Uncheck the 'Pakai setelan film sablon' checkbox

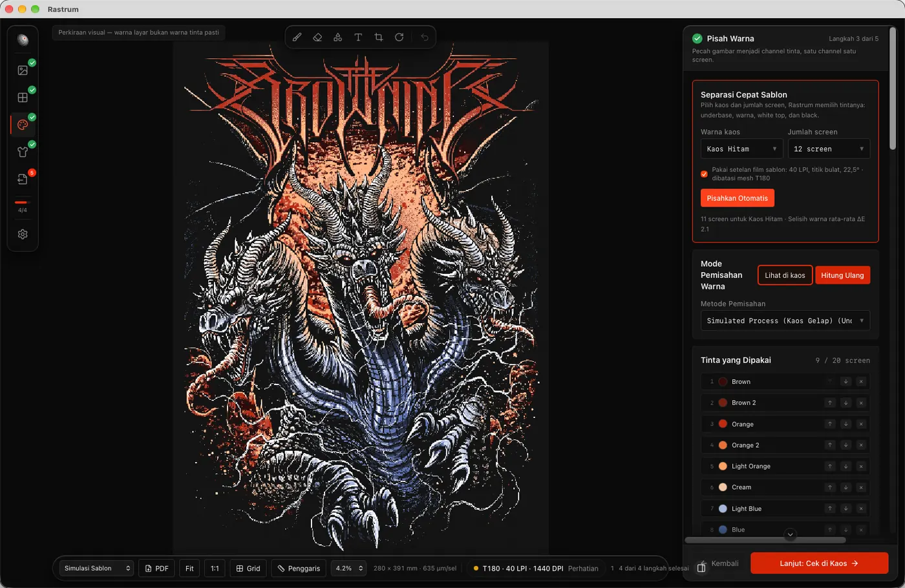tap(704, 174)
